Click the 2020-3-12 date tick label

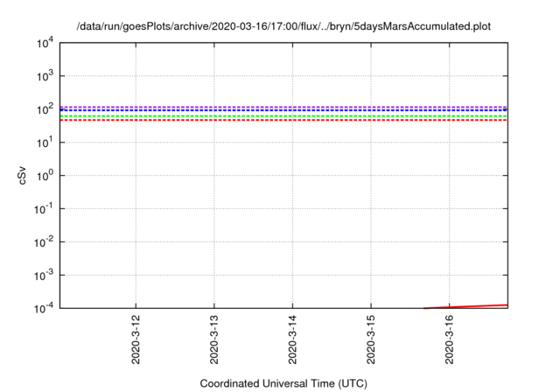point(136,339)
